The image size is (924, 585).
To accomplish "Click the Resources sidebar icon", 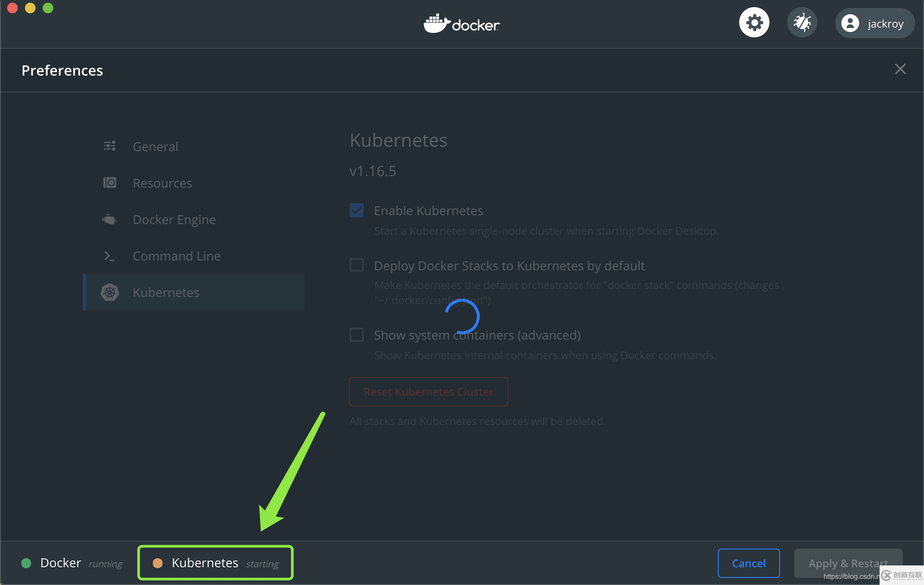I will (x=109, y=182).
